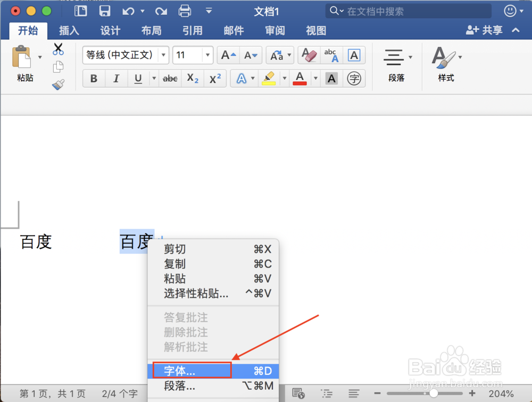Viewport: 532px width, 402px height.
Task: Select the Subscript icon
Action: point(192,78)
